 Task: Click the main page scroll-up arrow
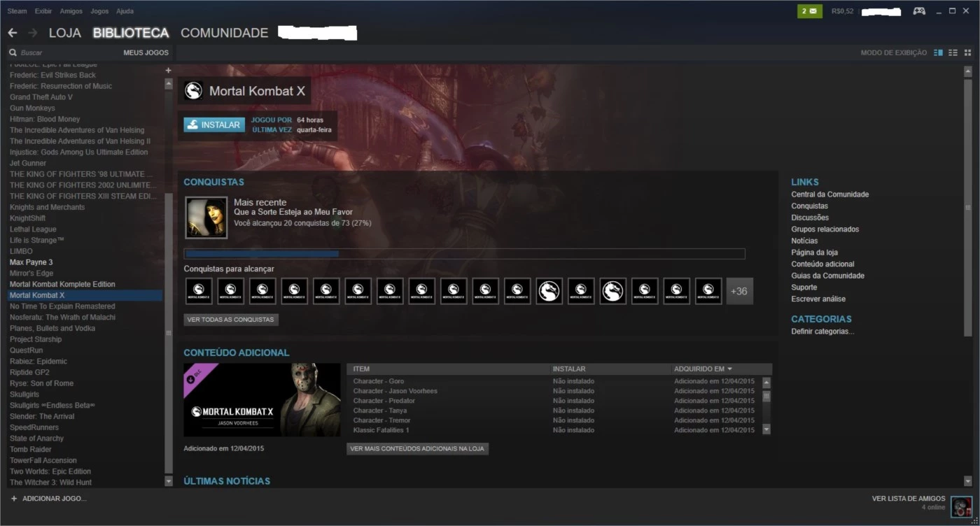(x=968, y=71)
